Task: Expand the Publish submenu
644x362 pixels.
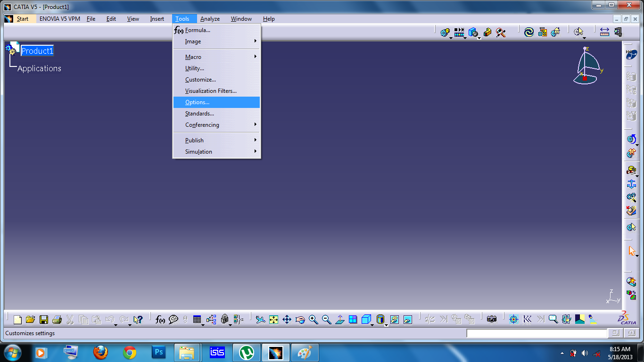Action: 217,140
